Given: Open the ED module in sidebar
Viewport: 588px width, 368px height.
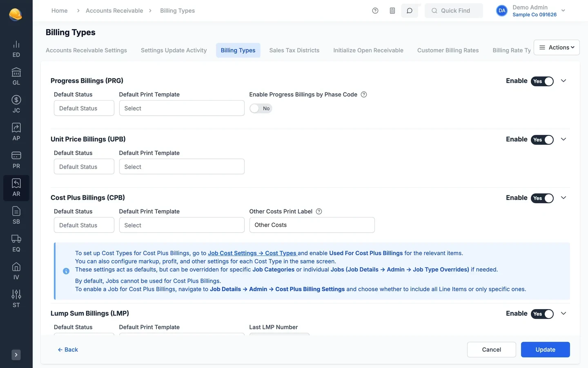Looking at the screenshot, I should [16, 49].
